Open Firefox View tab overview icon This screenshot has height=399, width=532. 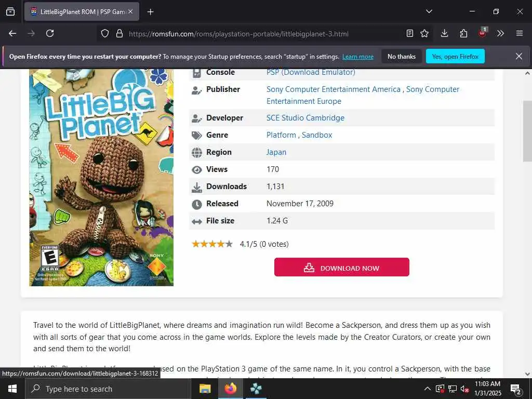click(10, 11)
